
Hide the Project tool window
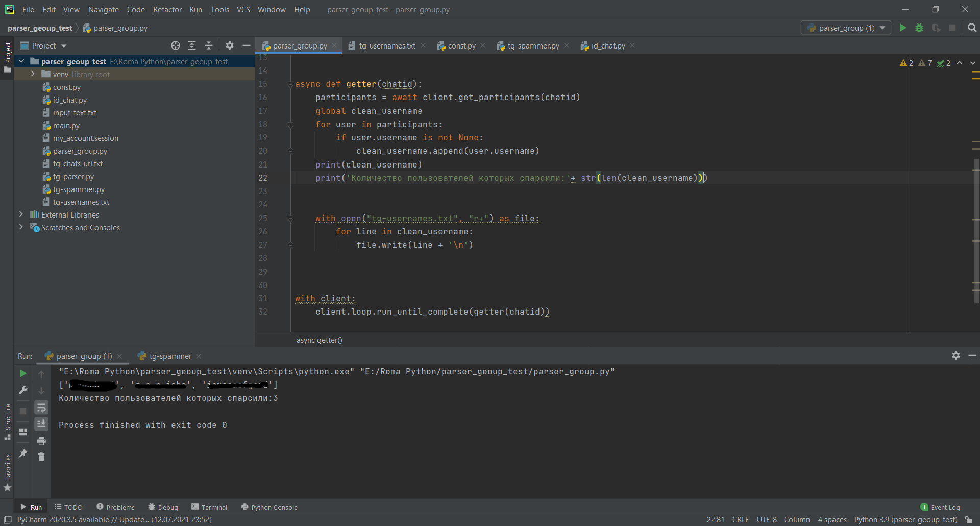click(247, 45)
